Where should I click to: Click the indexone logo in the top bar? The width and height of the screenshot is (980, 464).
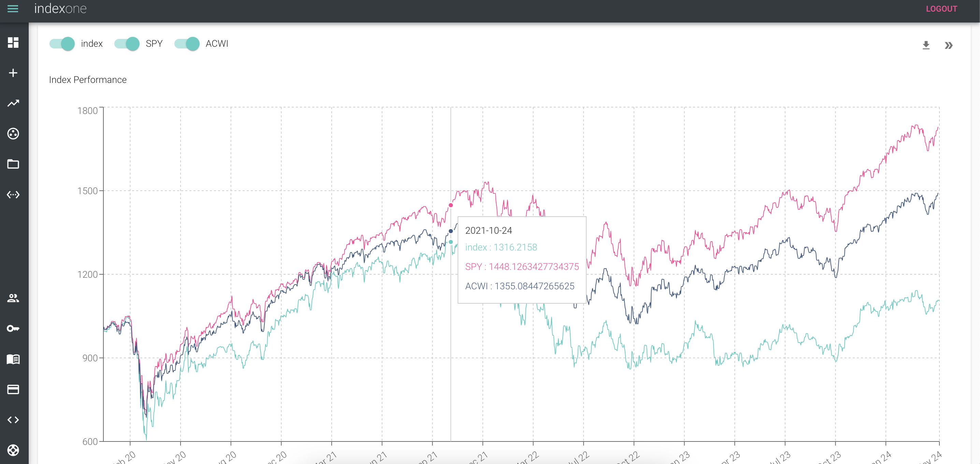pyautogui.click(x=60, y=9)
